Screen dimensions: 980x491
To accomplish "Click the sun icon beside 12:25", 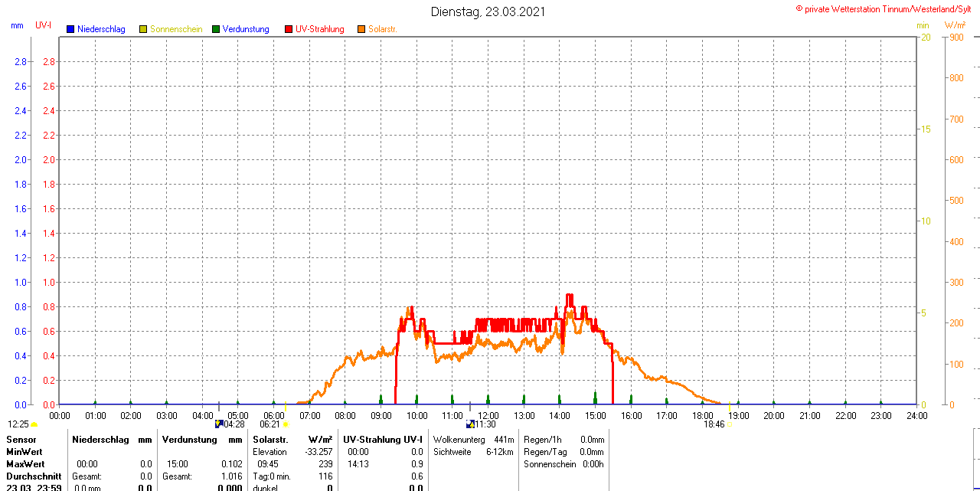I will (34, 424).
